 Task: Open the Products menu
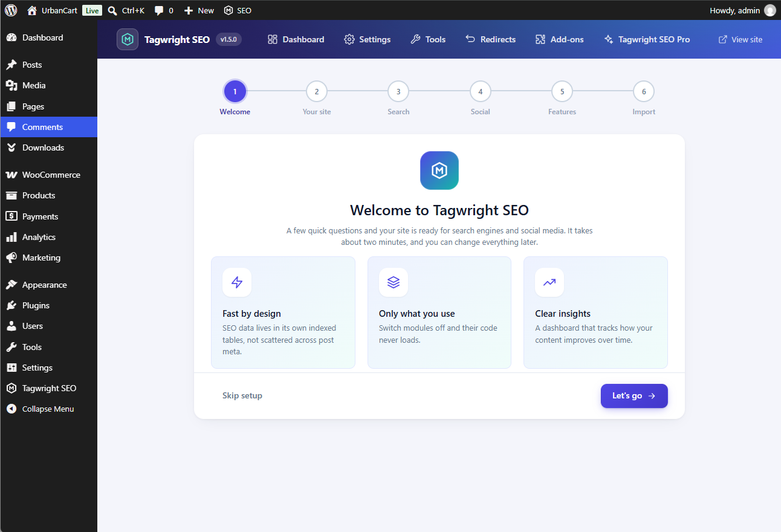pyautogui.click(x=48, y=195)
